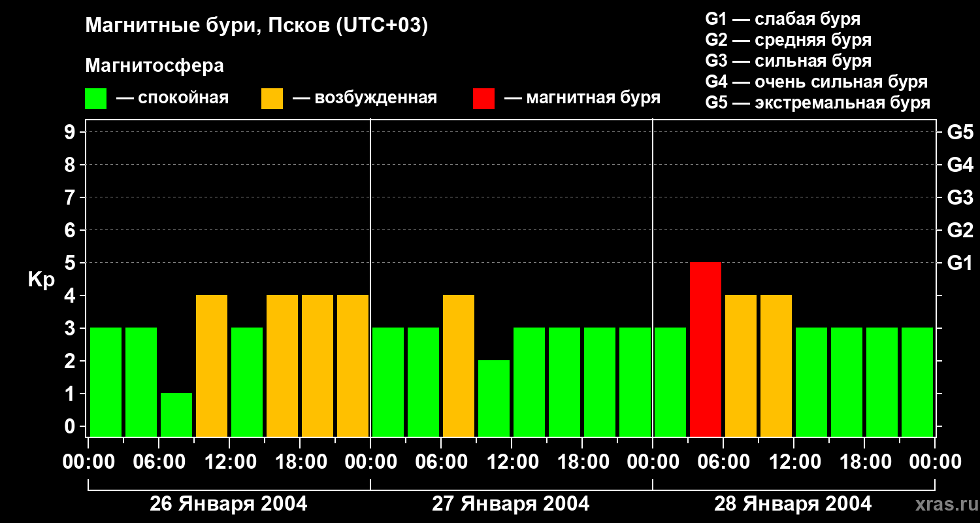980x523 pixels.
Task: Click the '18:00' time label for 28 January
Action: click(864, 462)
